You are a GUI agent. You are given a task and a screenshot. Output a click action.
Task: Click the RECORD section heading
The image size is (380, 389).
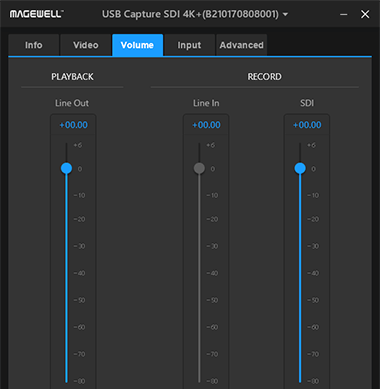[264, 77]
